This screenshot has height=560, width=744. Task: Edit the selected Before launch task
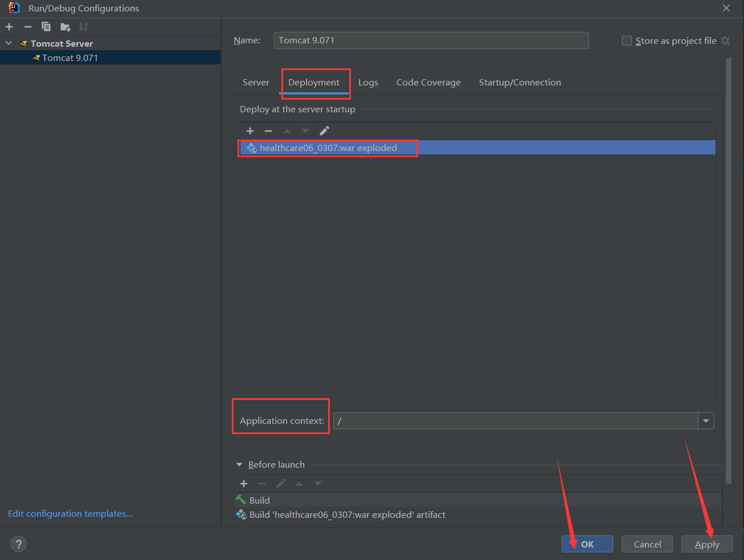click(x=281, y=484)
